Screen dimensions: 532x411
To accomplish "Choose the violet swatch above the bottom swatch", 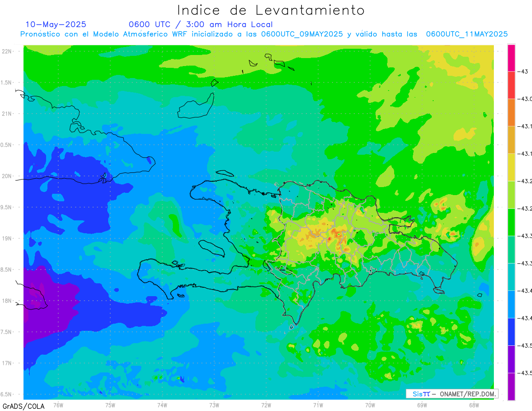I will tap(511, 359).
